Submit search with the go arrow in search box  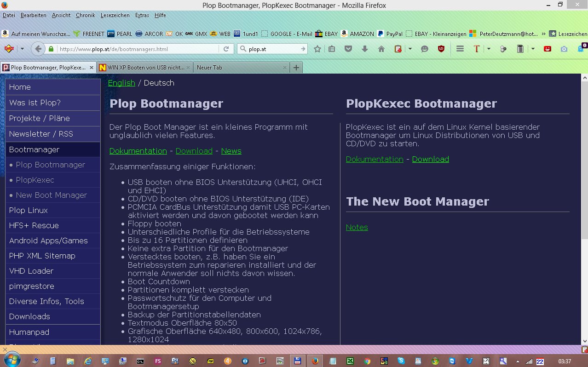coord(303,49)
